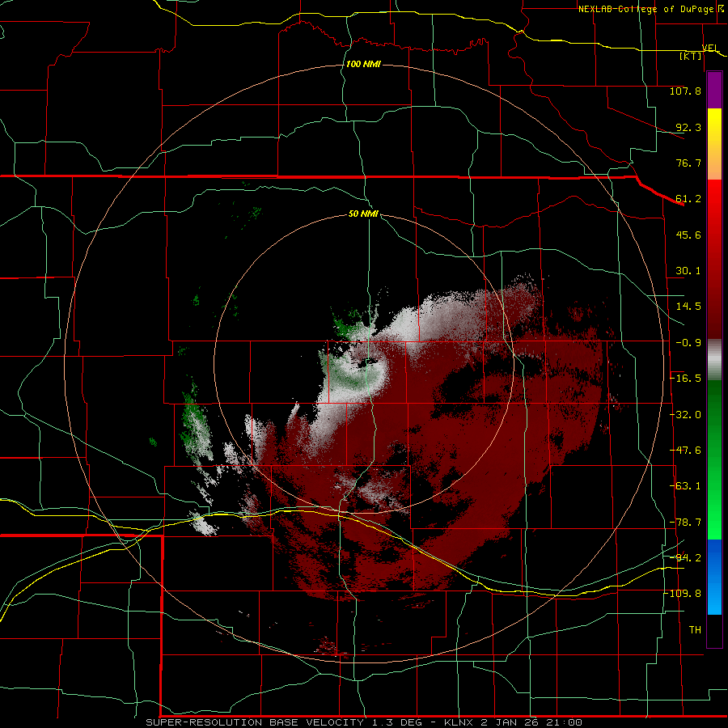
Task: Click the 50 NMI range ring label
Action: 363,214
